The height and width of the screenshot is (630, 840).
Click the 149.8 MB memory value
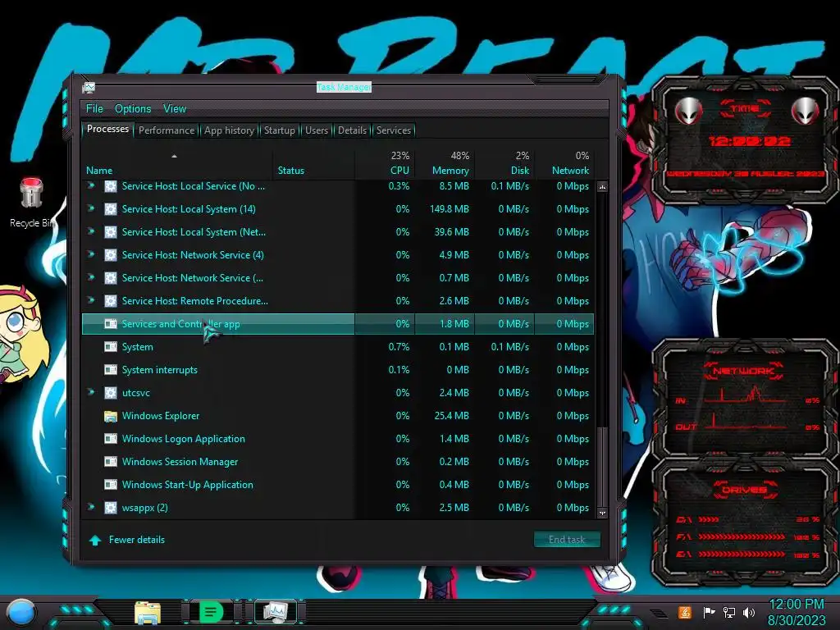[x=450, y=209]
